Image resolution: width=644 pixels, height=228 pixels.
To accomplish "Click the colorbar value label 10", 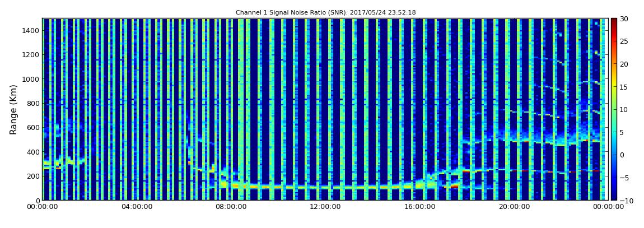I will point(624,109).
